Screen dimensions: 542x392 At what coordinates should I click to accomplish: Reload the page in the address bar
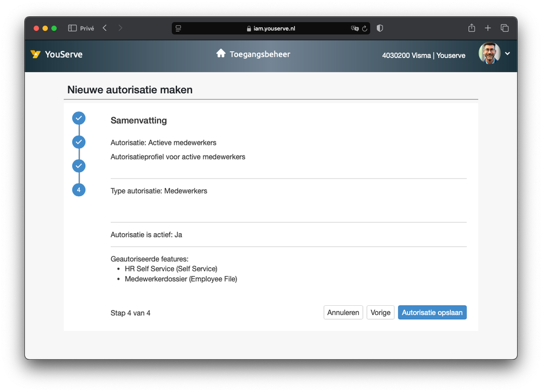pos(365,28)
